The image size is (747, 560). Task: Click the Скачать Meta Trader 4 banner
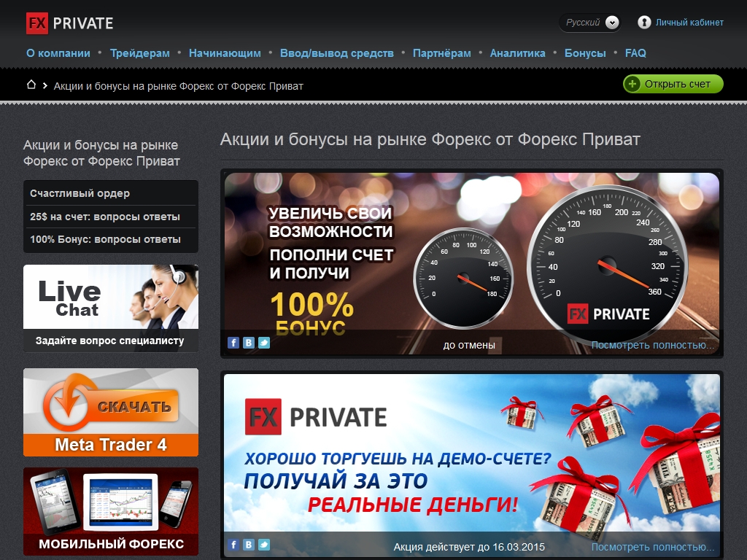coord(111,412)
